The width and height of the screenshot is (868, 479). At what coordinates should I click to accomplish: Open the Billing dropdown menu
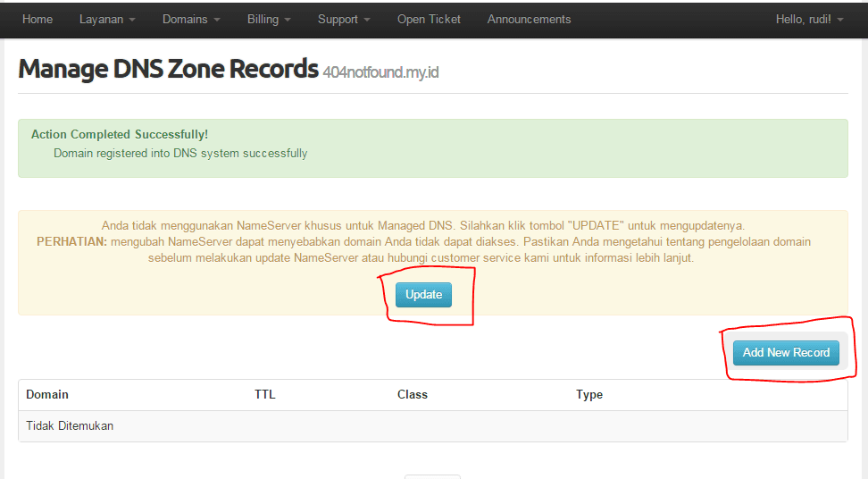click(269, 20)
